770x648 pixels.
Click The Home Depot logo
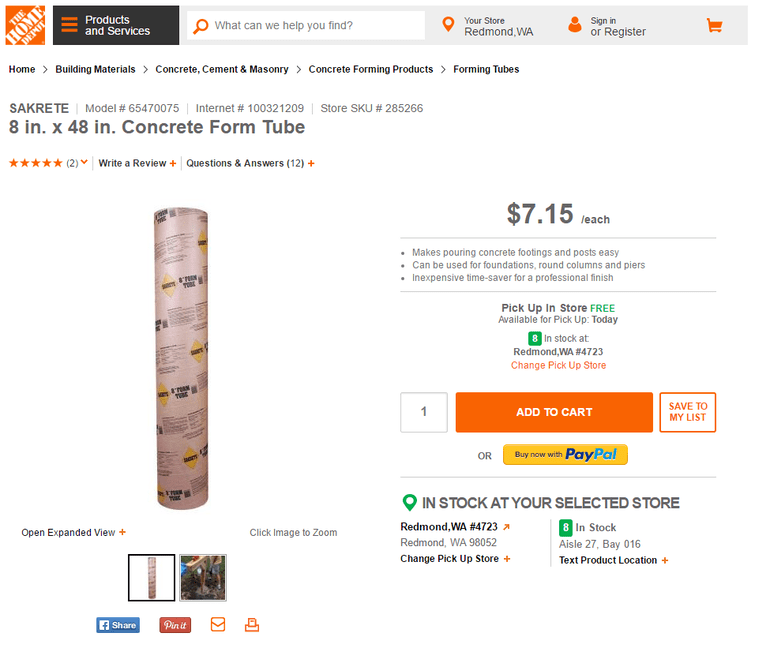pos(25,25)
